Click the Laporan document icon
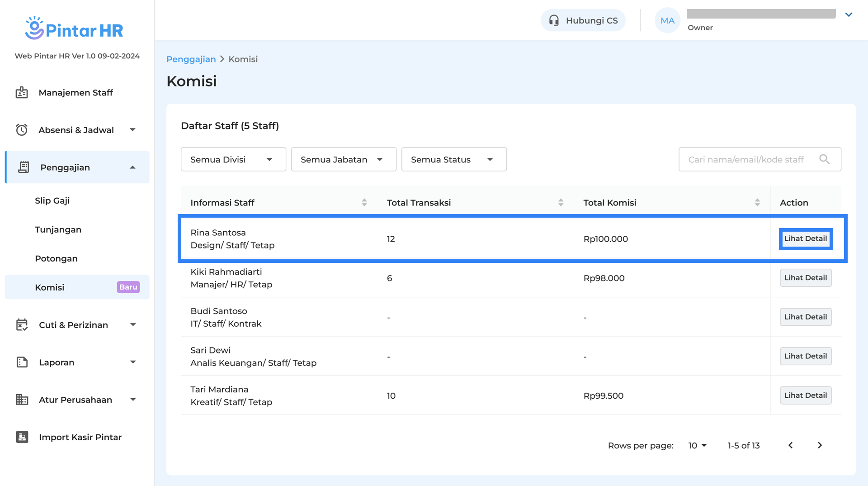The height and width of the screenshot is (486, 868). tap(22, 362)
